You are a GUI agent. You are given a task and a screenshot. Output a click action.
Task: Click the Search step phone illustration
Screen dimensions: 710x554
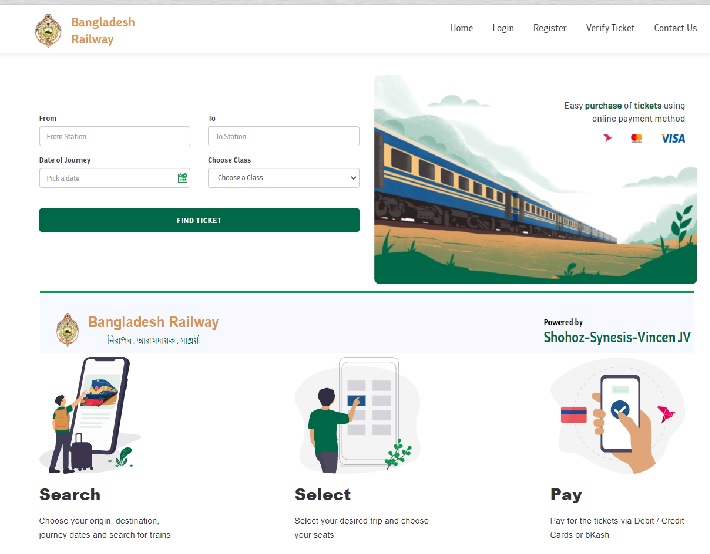coord(90,415)
